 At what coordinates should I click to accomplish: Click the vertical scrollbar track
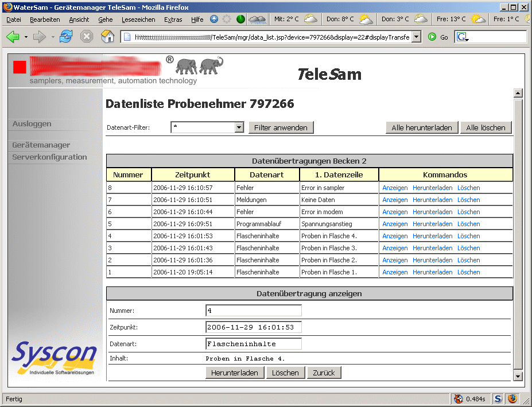pos(518,234)
